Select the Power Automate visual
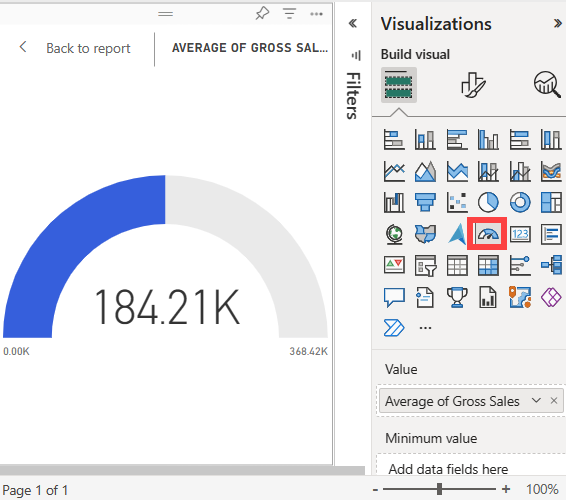Viewport: 566px width, 500px height. coord(394,328)
